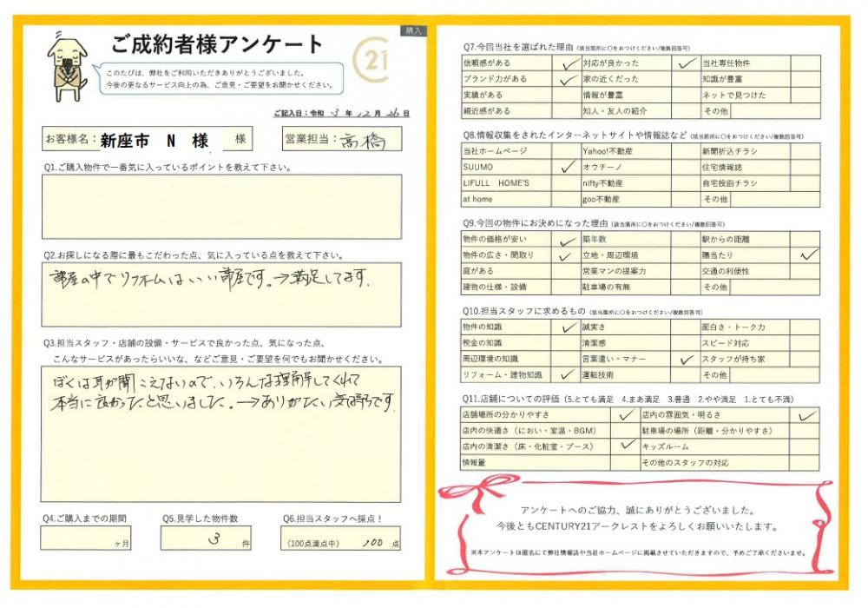868x608 pixels.
Task: Click the Q1 empty answer box
Action: [x=221, y=207]
